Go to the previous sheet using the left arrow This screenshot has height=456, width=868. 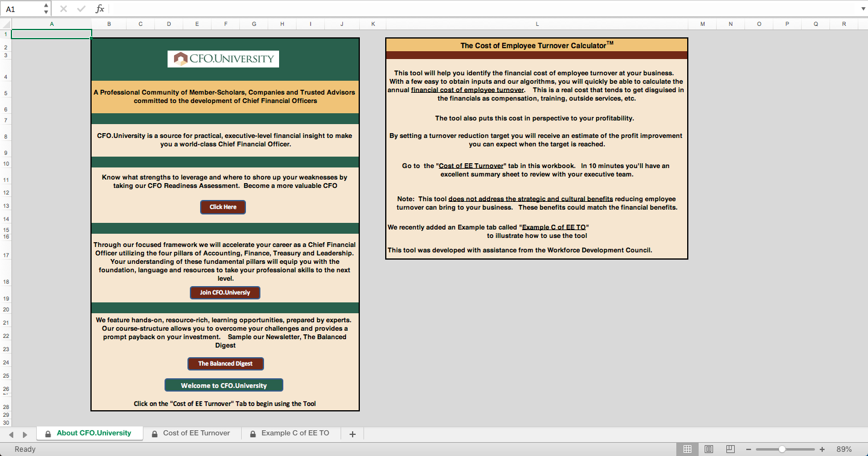pos(10,434)
